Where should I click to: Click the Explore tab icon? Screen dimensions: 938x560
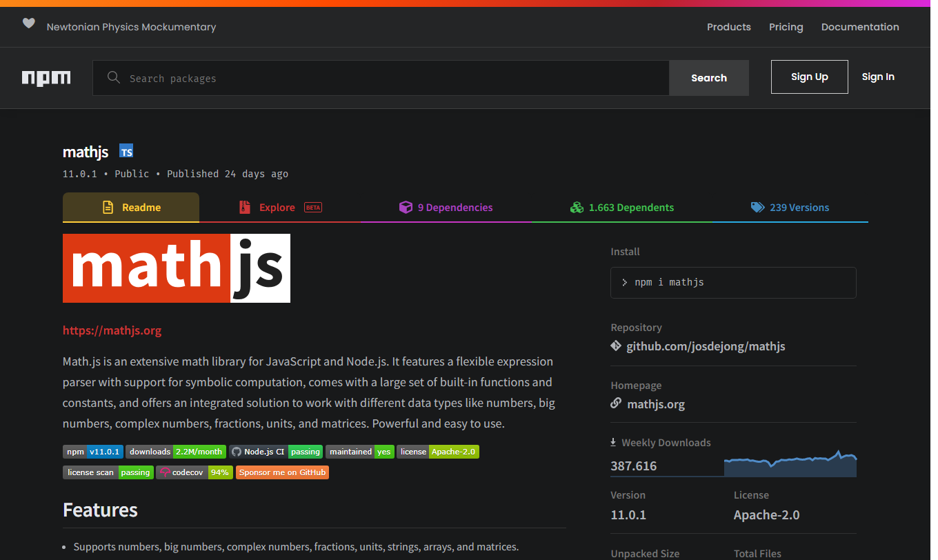(244, 208)
